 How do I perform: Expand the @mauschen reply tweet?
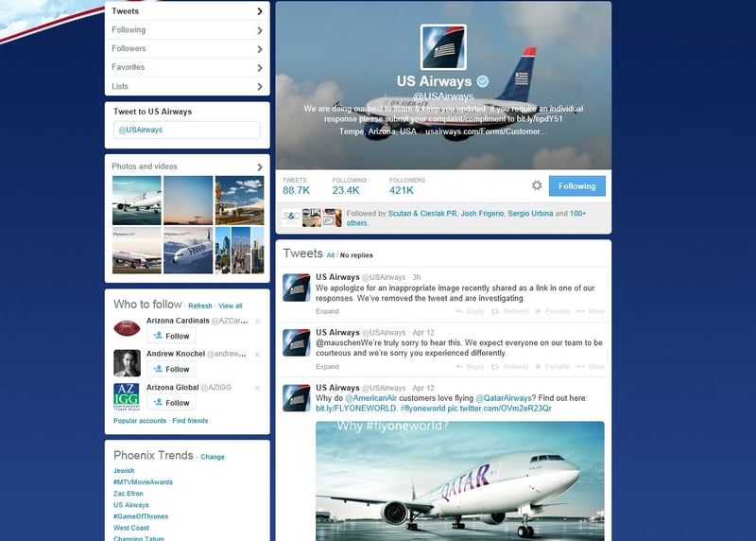coord(327,367)
